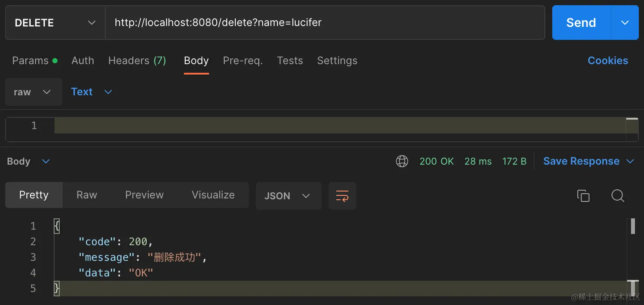Open the Cookies manager

click(608, 61)
